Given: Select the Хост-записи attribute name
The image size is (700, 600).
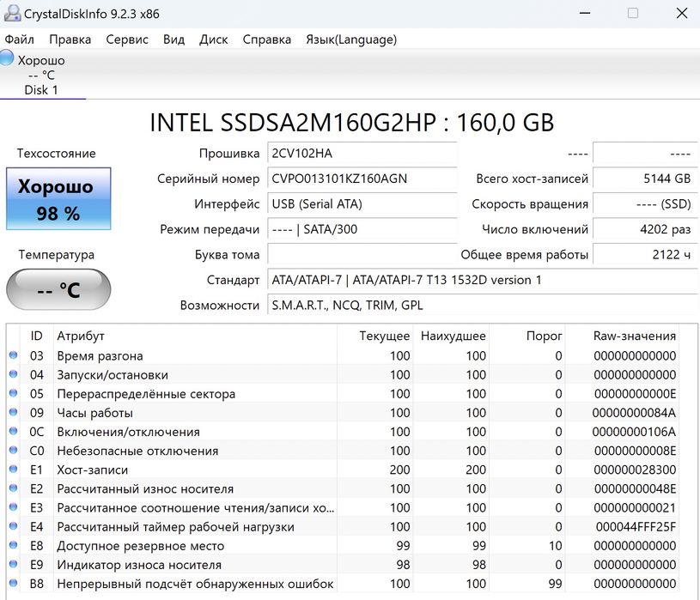Looking at the screenshot, I should pos(93,470).
